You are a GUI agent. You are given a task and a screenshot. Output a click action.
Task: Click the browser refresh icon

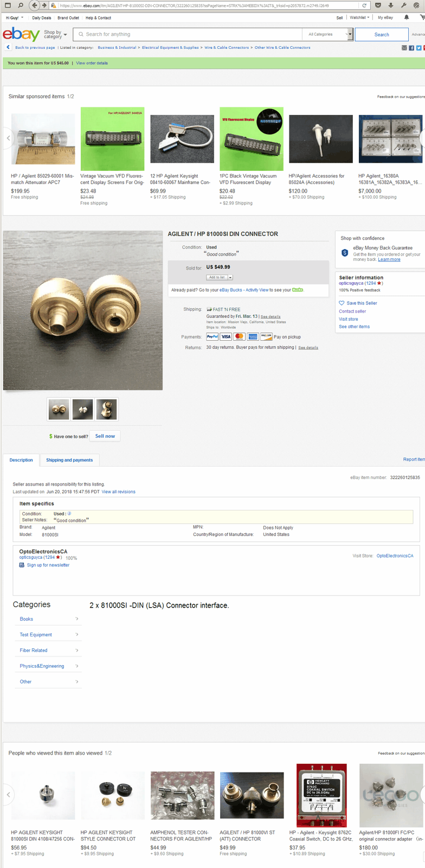coord(364,5)
